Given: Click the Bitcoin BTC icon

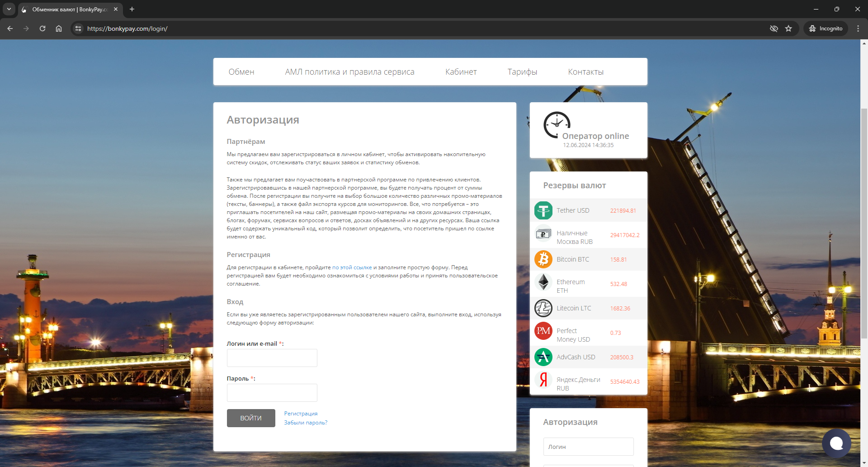Looking at the screenshot, I should 543,259.
